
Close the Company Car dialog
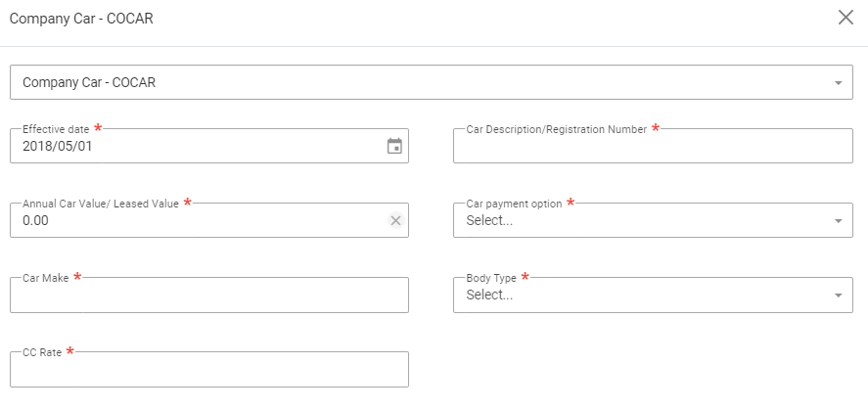pyautogui.click(x=845, y=18)
